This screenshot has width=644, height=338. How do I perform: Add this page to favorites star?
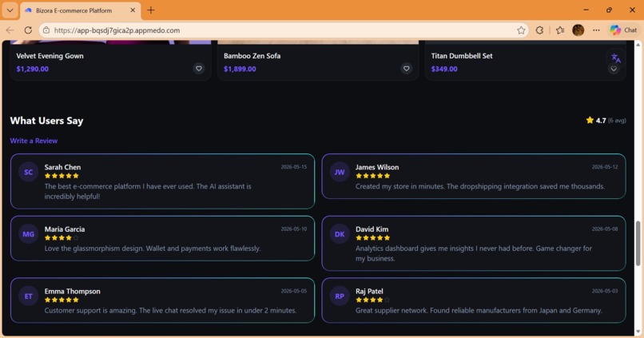pos(521,30)
